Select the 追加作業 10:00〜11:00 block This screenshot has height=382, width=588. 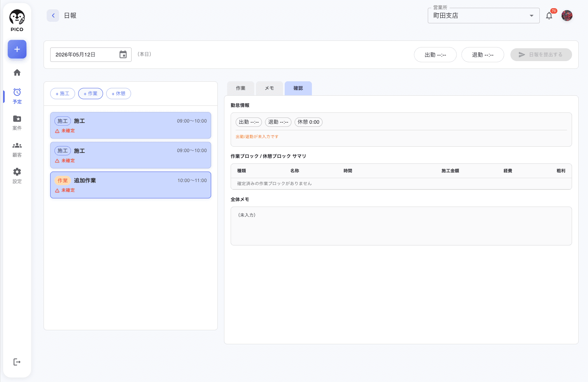(x=131, y=185)
